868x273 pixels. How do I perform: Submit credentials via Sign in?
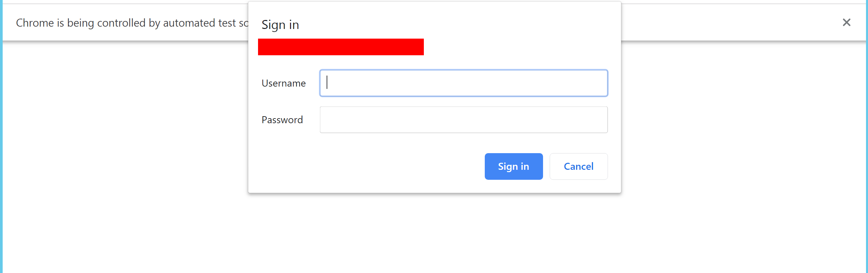coord(513,166)
